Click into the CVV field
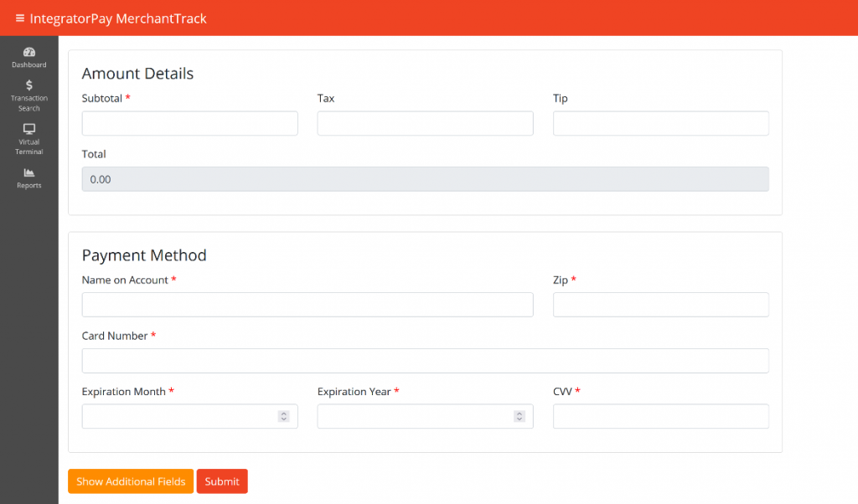858x504 pixels. (x=660, y=416)
